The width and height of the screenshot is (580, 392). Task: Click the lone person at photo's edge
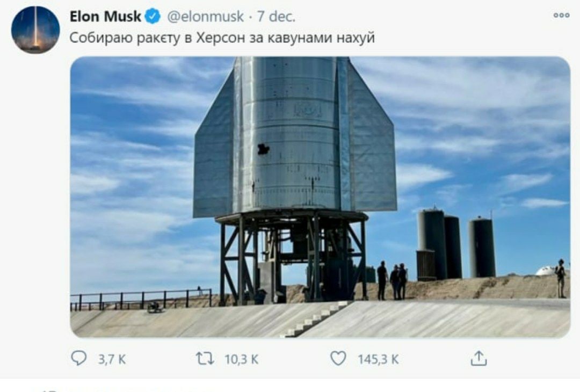point(560,279)
